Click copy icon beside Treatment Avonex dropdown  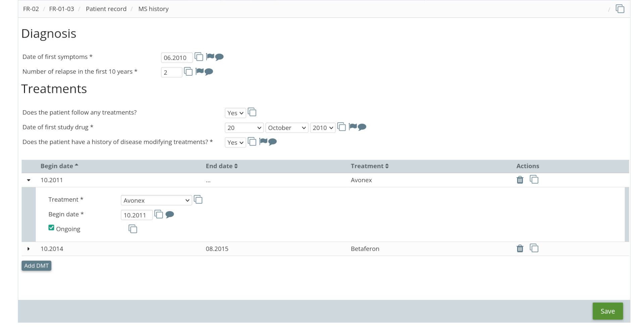[198, 200]
